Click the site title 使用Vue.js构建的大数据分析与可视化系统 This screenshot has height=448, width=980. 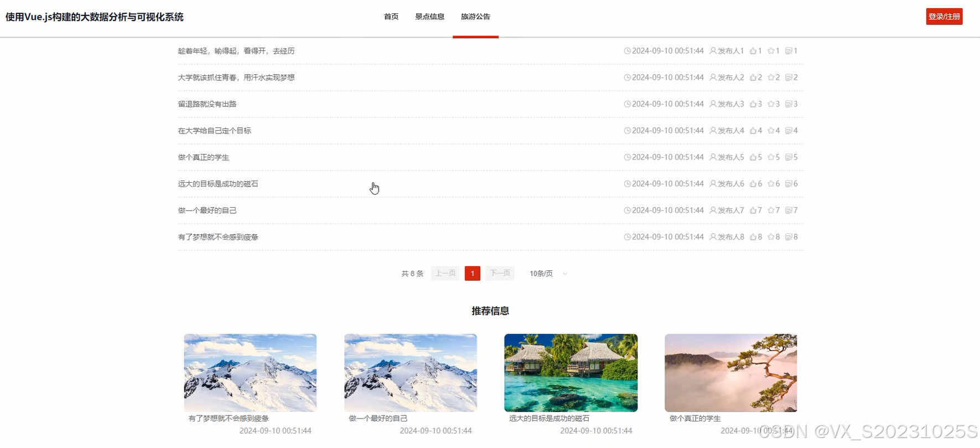pyautogui.click(x=95, y=17)
